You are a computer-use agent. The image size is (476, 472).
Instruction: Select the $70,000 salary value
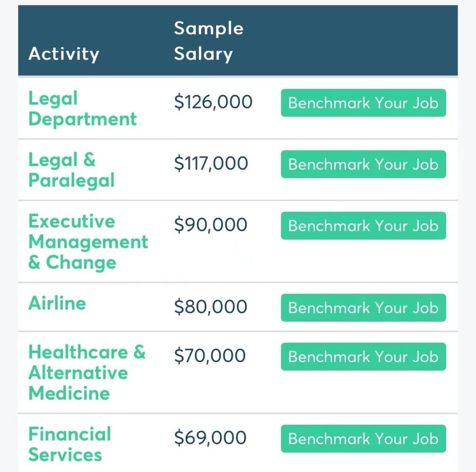[x=210, y=356]
